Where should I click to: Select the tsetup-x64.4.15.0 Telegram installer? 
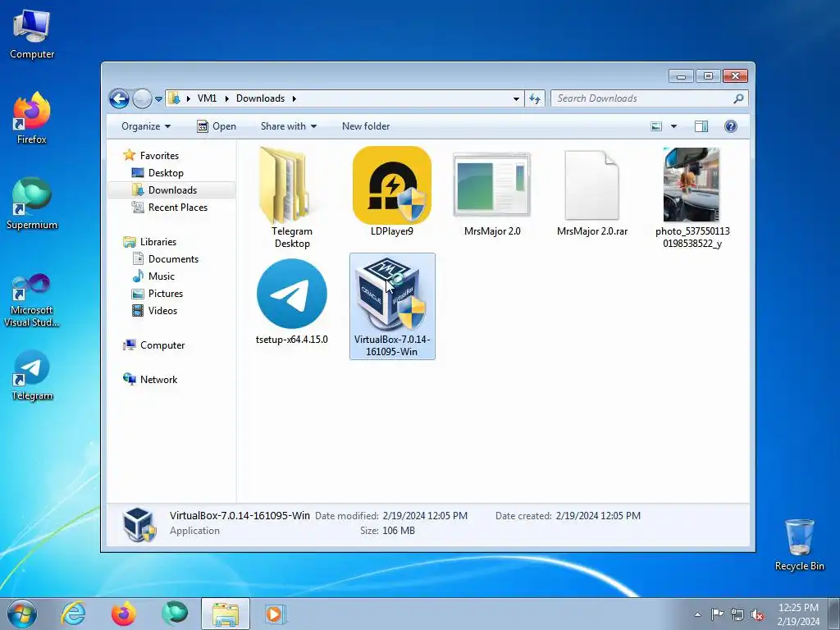291,301
